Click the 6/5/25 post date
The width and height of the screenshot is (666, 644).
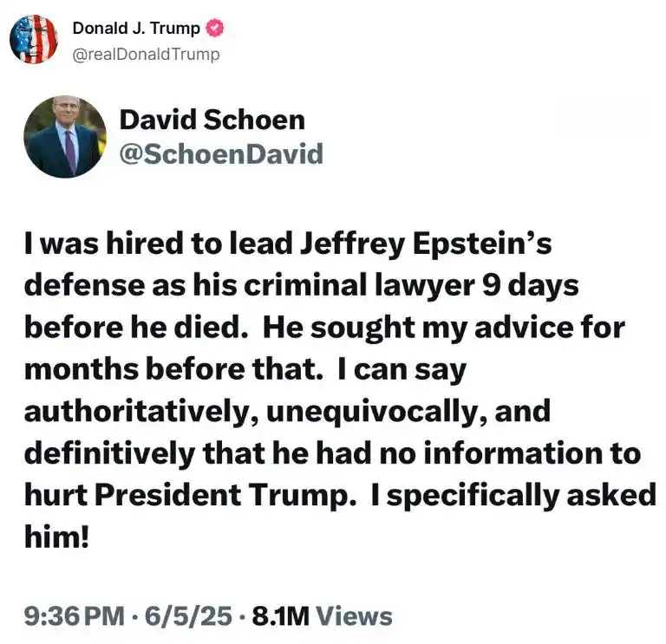tap(191, 616)
